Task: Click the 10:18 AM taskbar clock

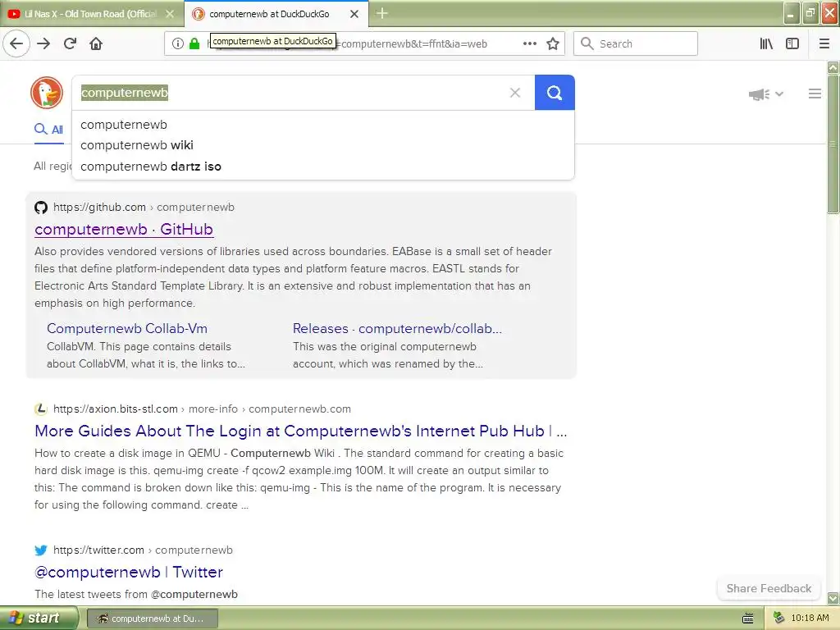Action: [810, 618]
